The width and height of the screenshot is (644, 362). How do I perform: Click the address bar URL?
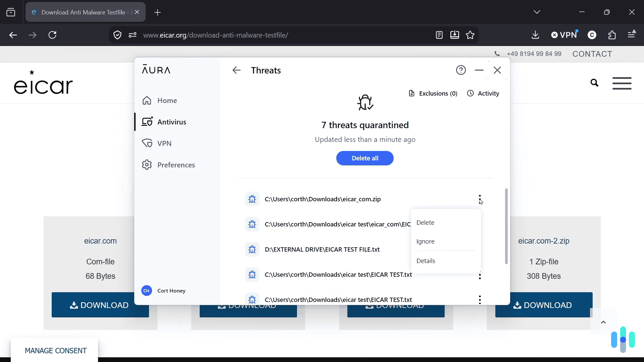click(215, 35)
